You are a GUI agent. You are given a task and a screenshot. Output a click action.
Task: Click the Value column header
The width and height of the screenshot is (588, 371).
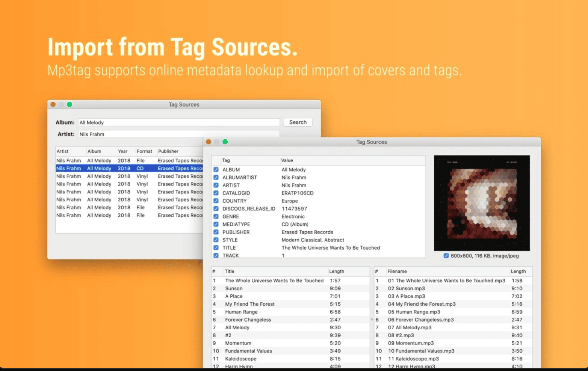(x=287, y=160)
